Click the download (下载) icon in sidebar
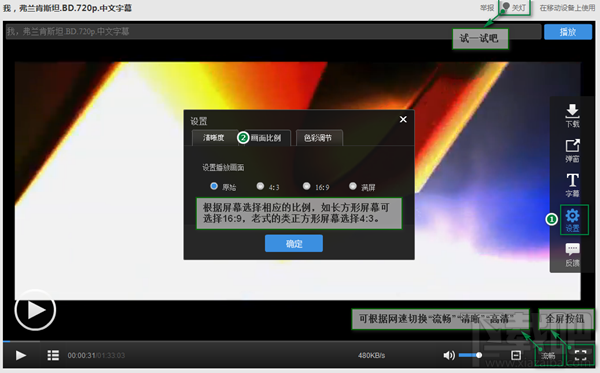 (x=572, y=115)
